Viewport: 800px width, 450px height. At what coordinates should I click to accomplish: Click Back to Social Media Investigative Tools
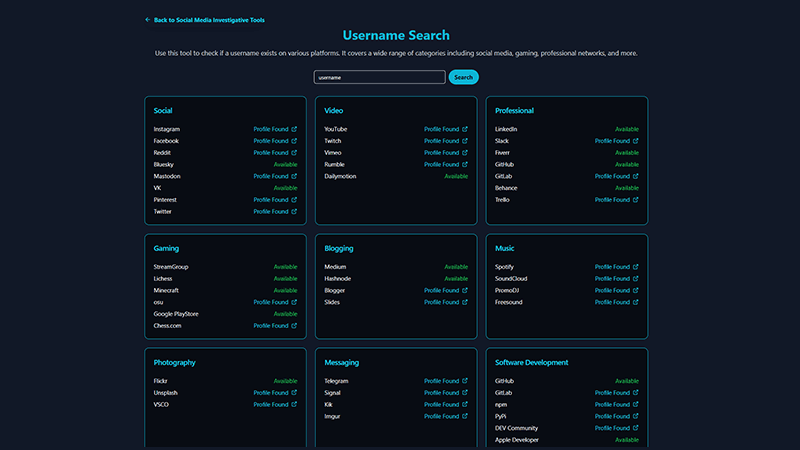click(x=209, y=20)
